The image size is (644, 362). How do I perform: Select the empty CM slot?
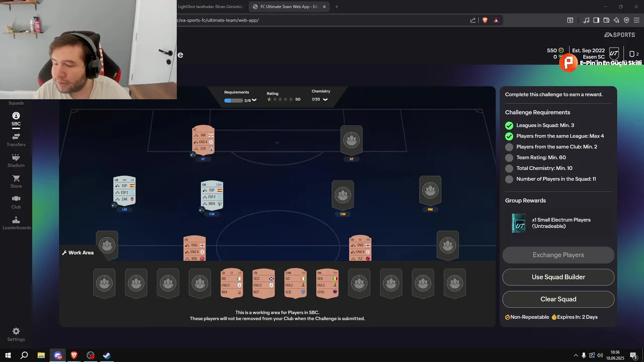tap(343, 195)
